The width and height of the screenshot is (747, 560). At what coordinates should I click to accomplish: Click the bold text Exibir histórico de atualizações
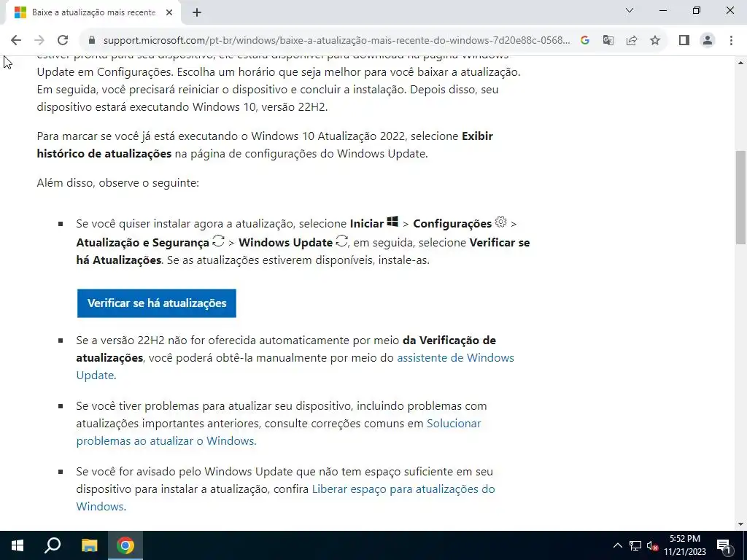click(x=265, y=145)
